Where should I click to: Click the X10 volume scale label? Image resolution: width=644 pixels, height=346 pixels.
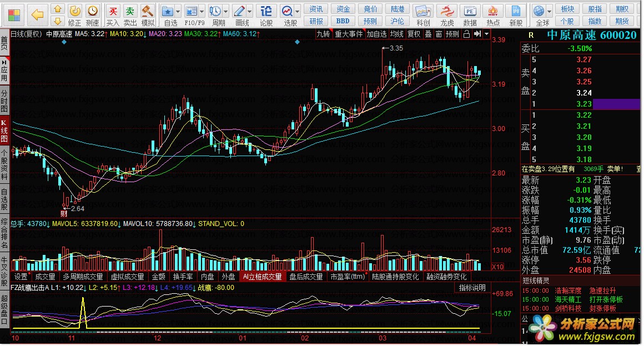pyautogui.click(x=498, y=267)
